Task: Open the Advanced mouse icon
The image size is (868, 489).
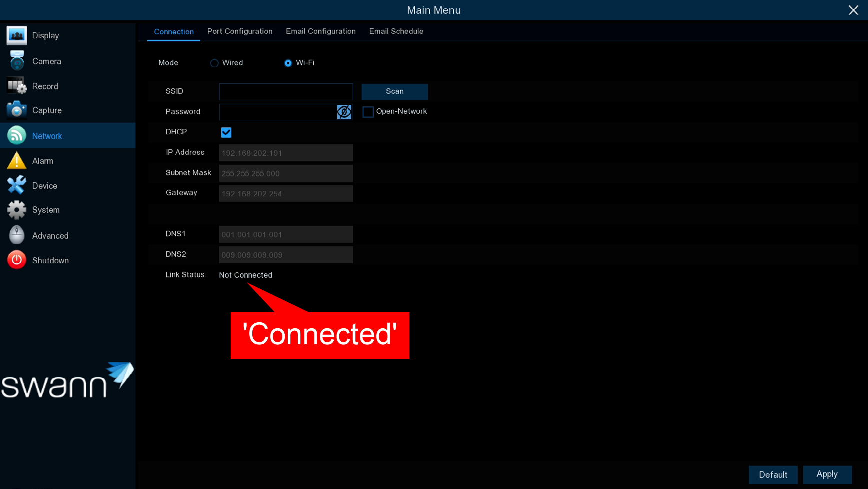Action: point(16,235)
